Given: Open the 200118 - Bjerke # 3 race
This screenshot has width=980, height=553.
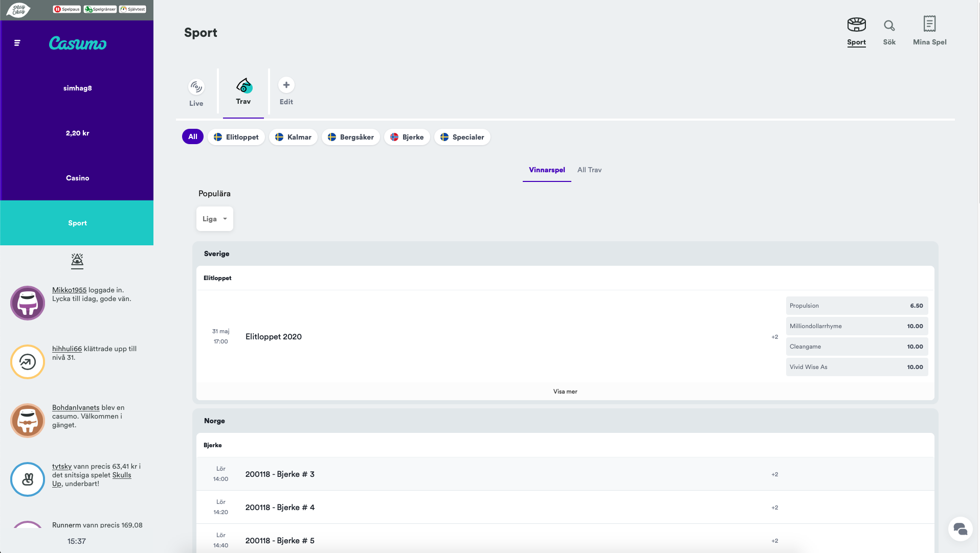Looking at the screenshot, I should (280, 474).
